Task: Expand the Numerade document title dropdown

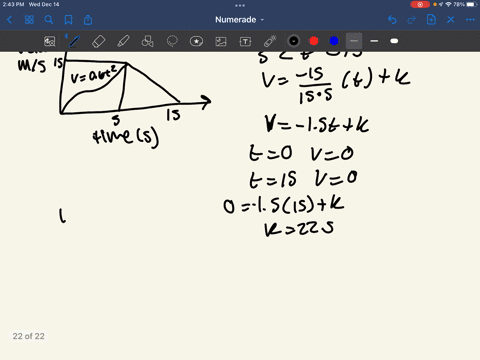Action: pyautogui.click(x=239, y=20)
